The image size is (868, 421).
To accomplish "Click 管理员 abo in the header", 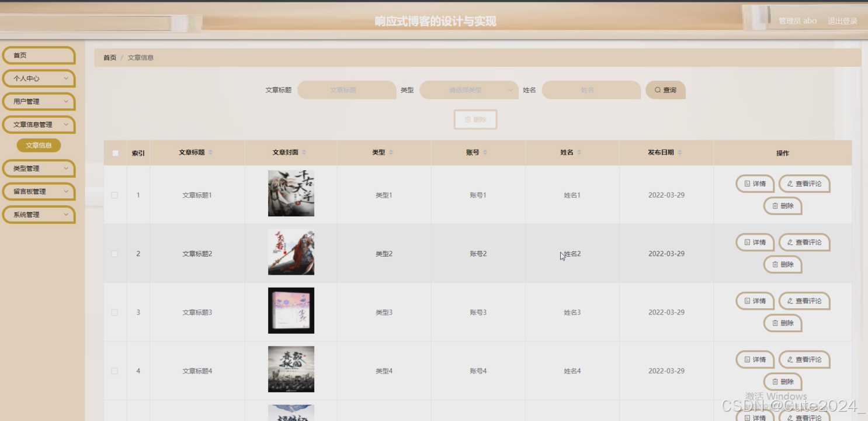I will (797, 21).
